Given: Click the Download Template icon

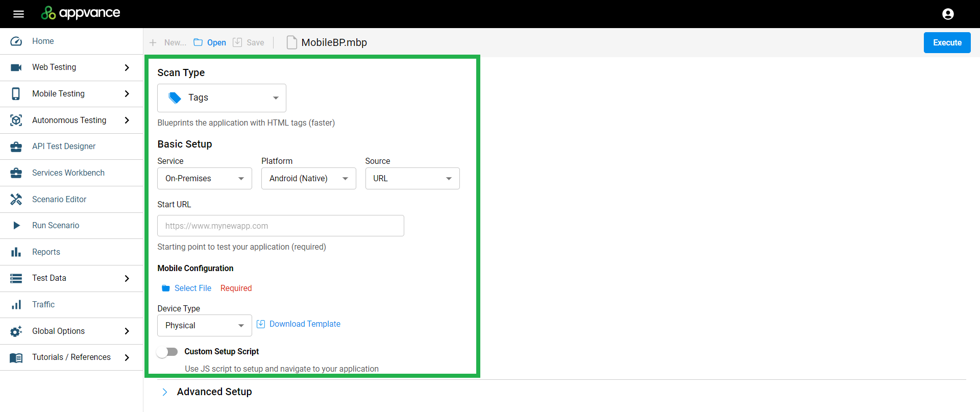Looking at the screenshot, I should tap(261, 324).
